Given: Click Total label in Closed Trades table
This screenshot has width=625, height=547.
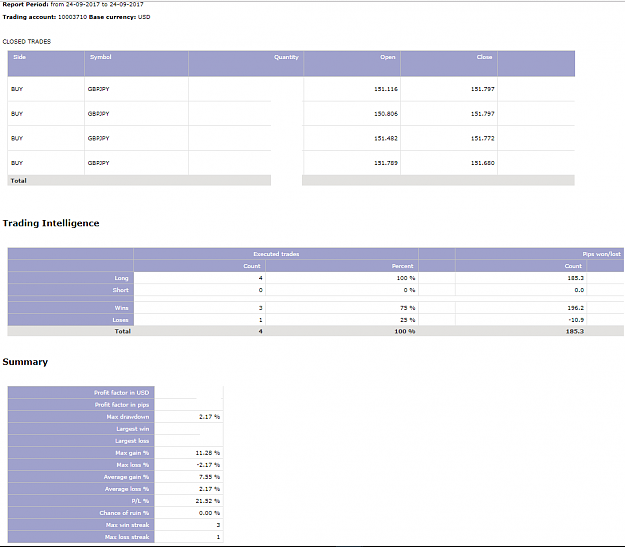Looking at the screenshot, I should coord(18,181).
